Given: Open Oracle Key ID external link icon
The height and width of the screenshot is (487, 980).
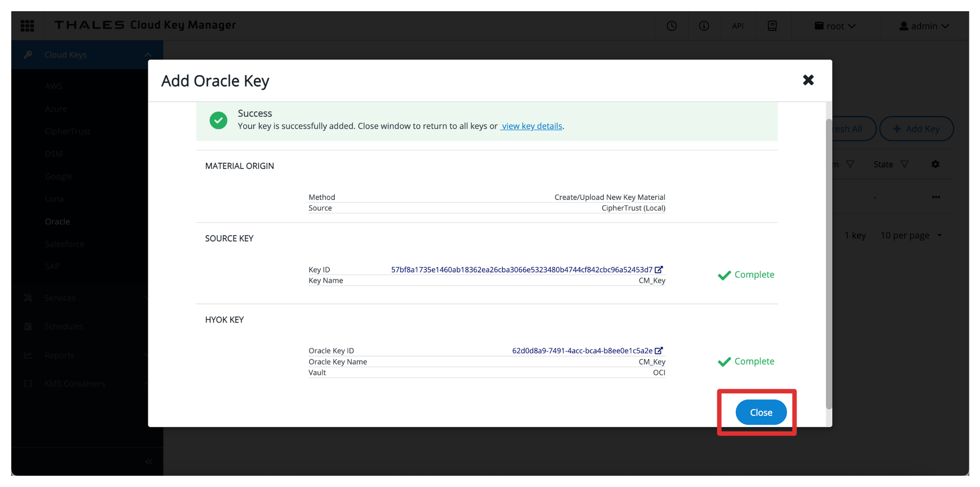Looking at the screenshot, I should point(659,351).
